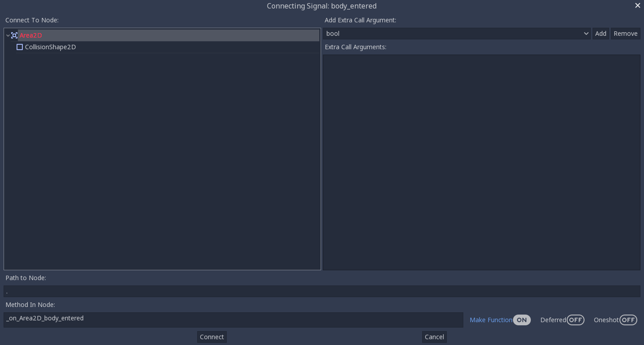Click the Add argument button
The height and width of the screenshot is (345, 644).
[601, 34]
